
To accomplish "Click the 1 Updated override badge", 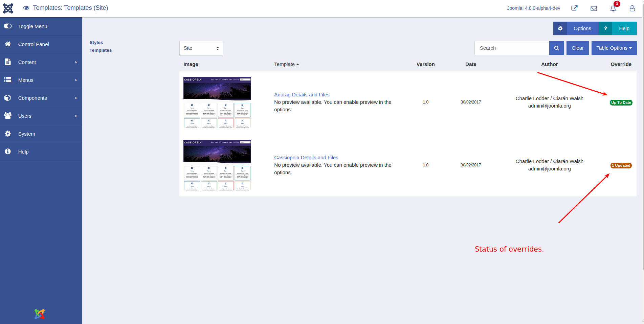I will click(621, 165).
